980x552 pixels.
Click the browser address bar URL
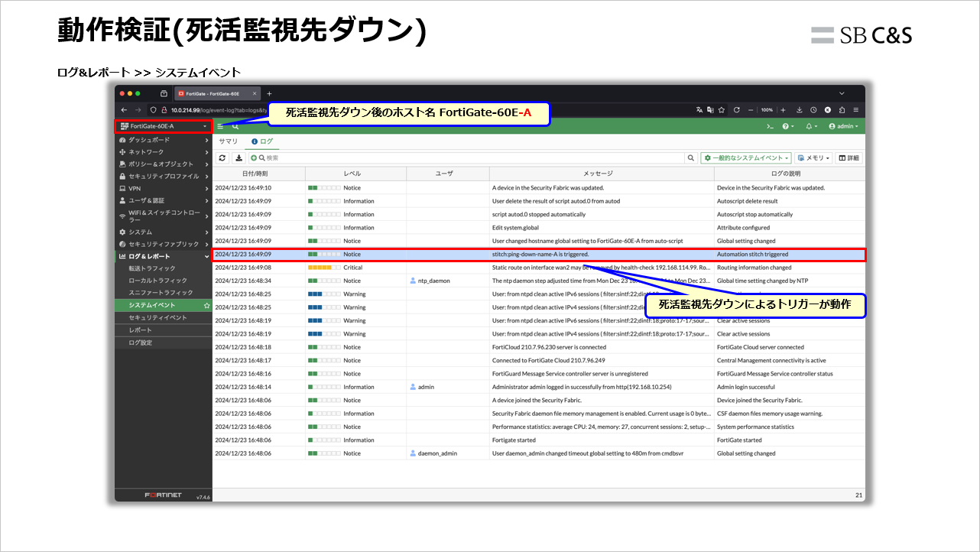click(219, 110)
